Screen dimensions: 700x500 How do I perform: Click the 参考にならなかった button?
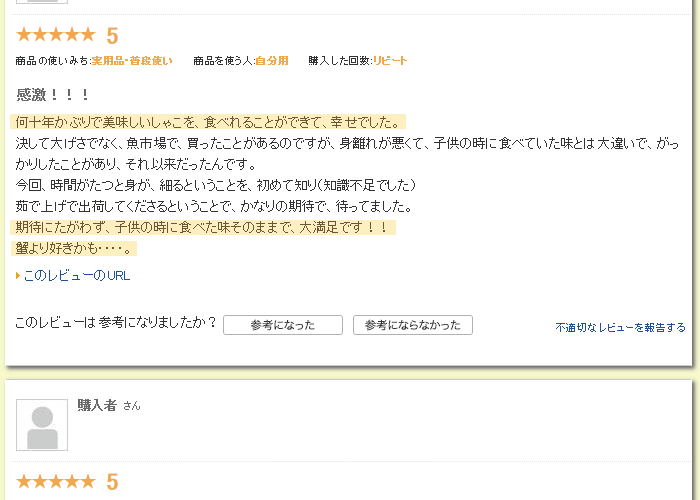click(412, 325)
